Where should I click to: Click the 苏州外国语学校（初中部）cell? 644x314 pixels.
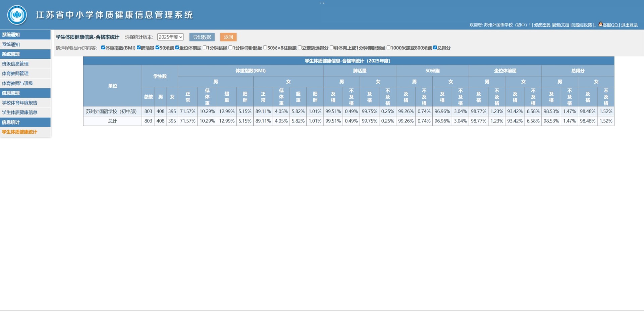point(112,111)
